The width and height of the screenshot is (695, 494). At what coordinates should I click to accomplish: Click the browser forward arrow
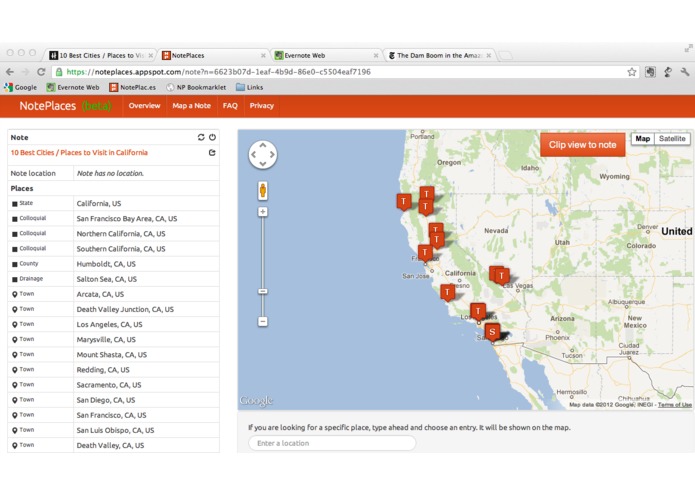click(25, 72)
